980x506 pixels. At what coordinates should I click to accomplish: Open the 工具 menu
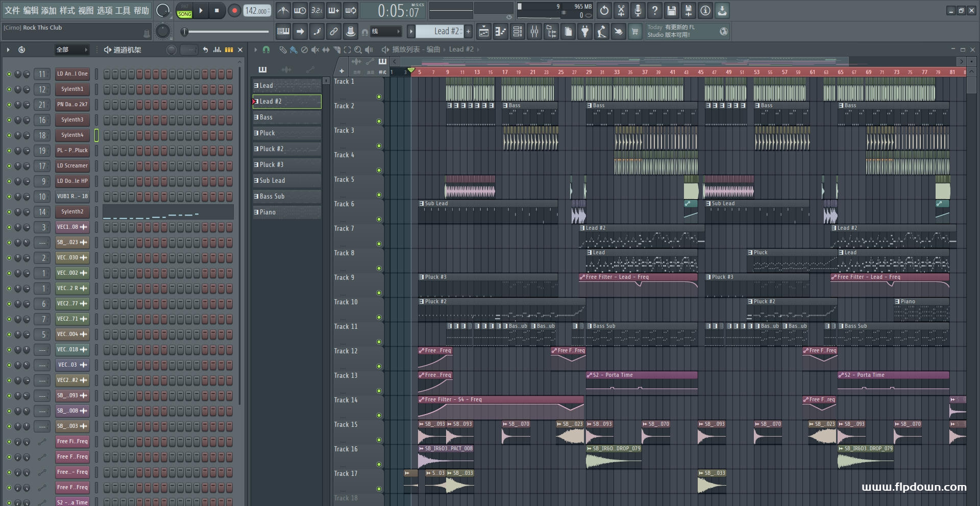coord(122,11)
